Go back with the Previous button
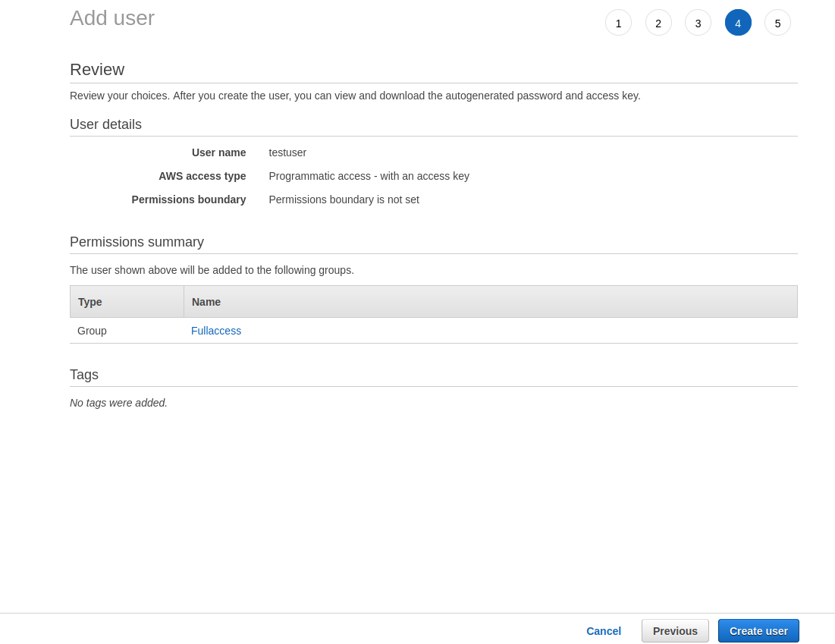This screenshot has height=644, width=835. (675, 630)
